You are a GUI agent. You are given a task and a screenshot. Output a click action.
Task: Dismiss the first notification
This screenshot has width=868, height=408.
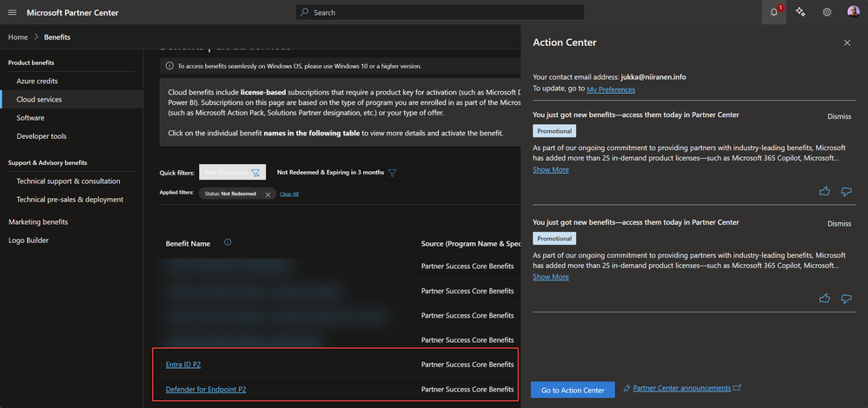(839, 116)
